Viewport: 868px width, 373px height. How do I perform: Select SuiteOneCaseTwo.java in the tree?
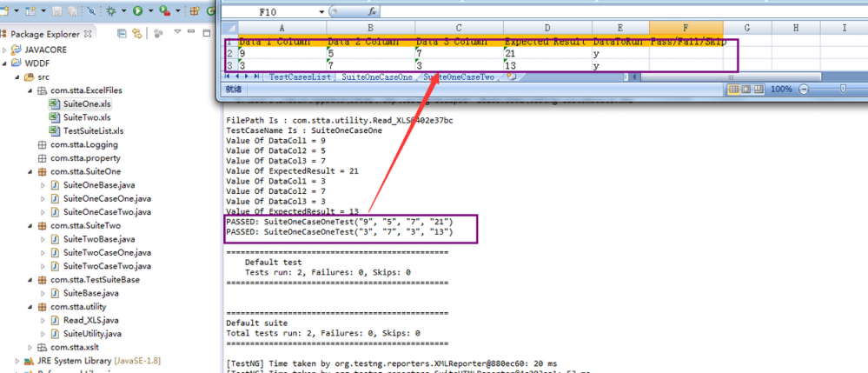pyautogui.click(x=108, y=212)
